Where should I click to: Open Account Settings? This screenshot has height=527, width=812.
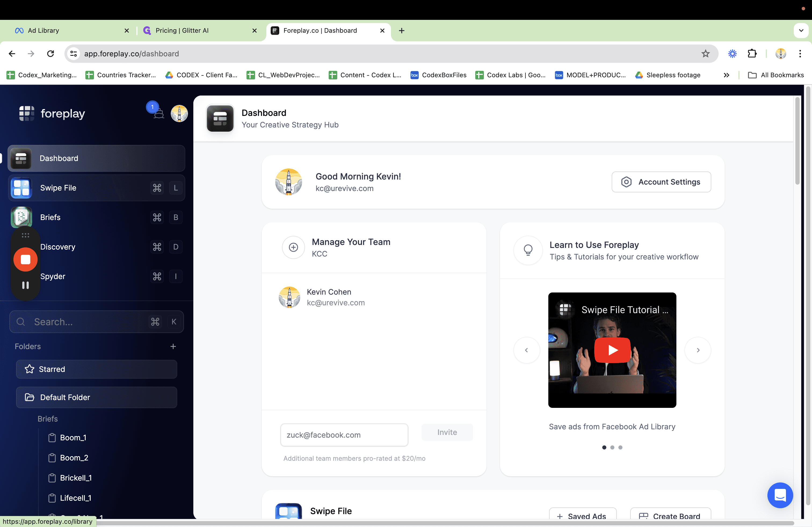pyautogui.click(x=661, y=182)
